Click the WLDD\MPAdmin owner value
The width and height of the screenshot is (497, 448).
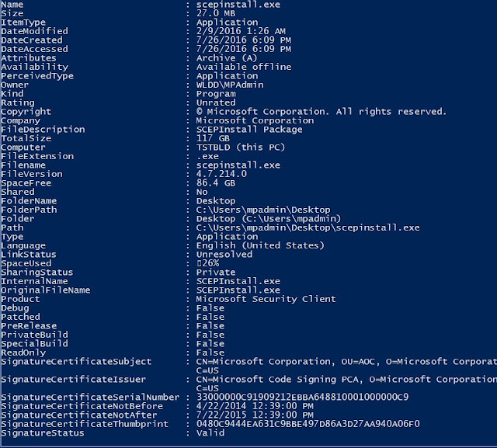(230, 85)
